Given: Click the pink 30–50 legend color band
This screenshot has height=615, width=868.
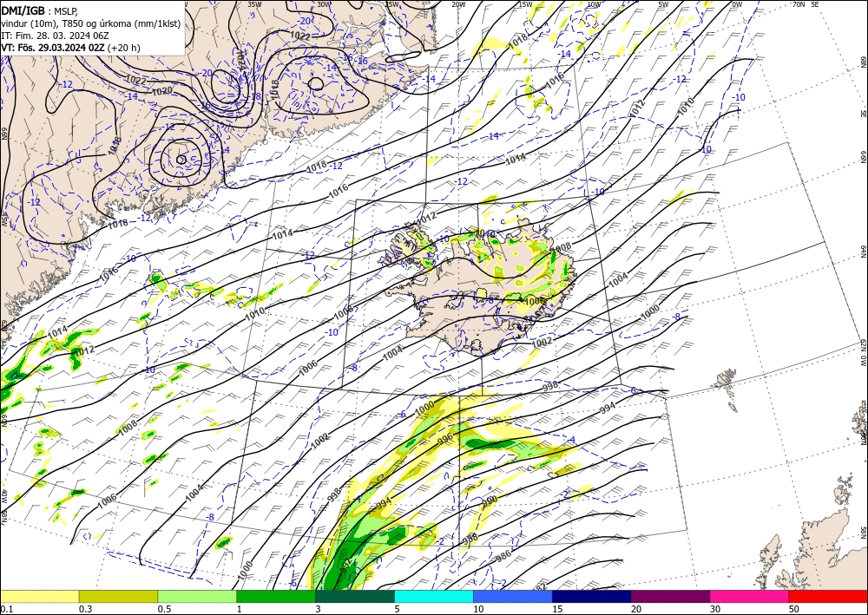Looking at the screenshot, I should (750, 596).
